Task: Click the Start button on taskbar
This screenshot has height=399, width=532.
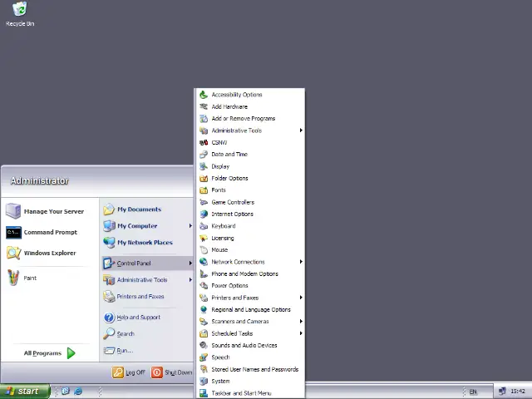Action: click(x=24, y=392)
